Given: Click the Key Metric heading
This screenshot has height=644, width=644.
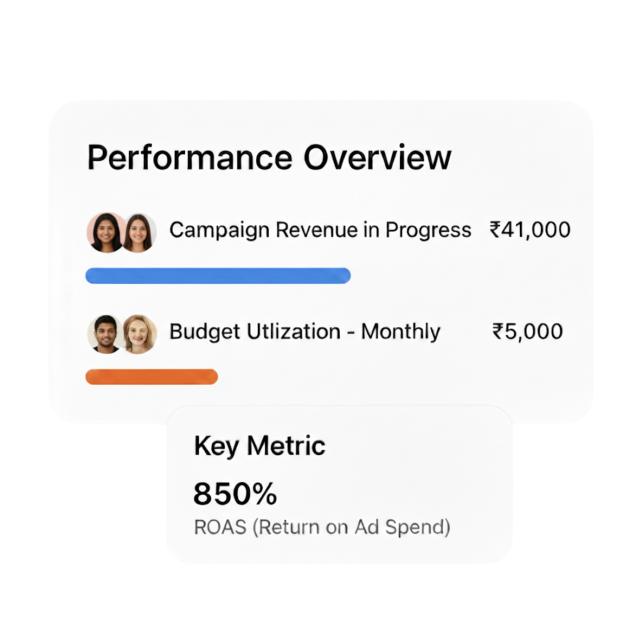Looking at the screenshot, I should [260, 446].
